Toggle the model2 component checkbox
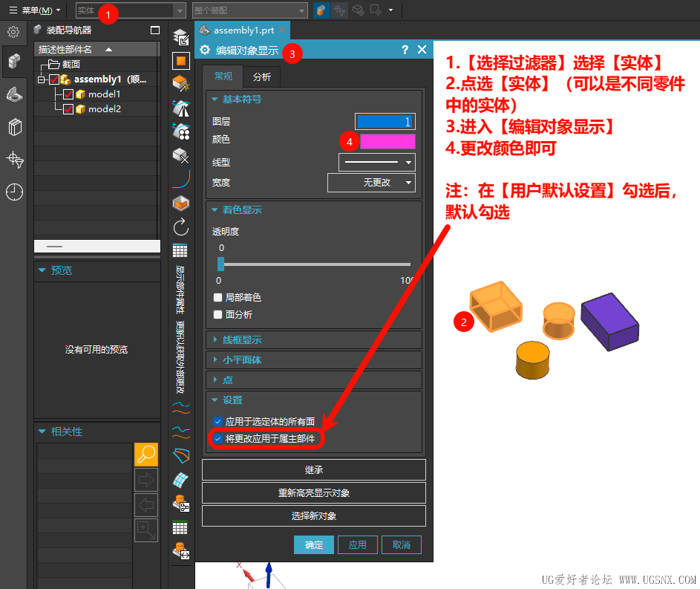Screen dimensions: 700x589 point(68,109)
